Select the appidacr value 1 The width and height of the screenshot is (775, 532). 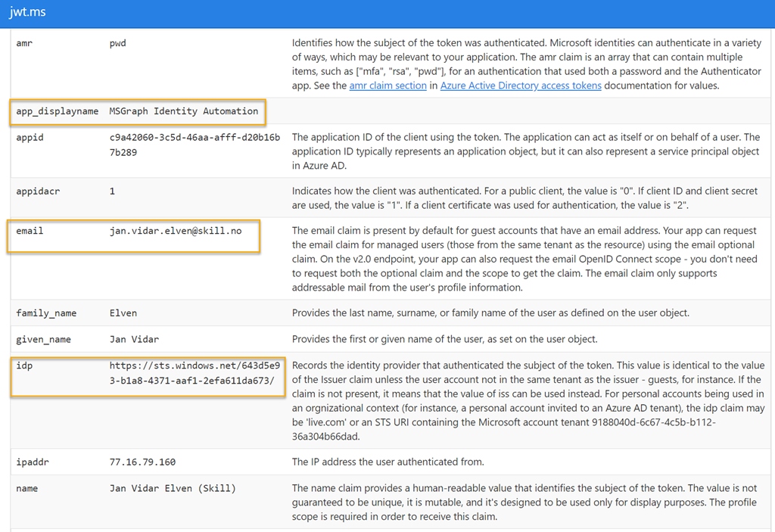112,191
